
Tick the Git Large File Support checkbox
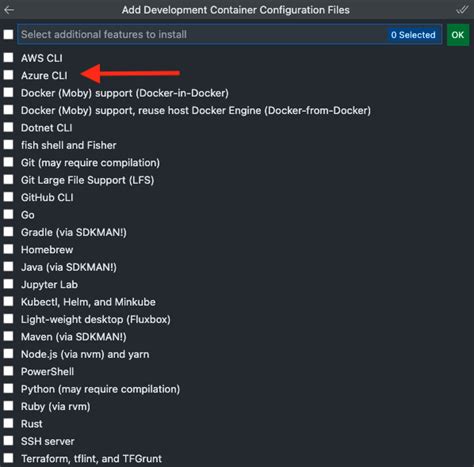click(8, 179)
